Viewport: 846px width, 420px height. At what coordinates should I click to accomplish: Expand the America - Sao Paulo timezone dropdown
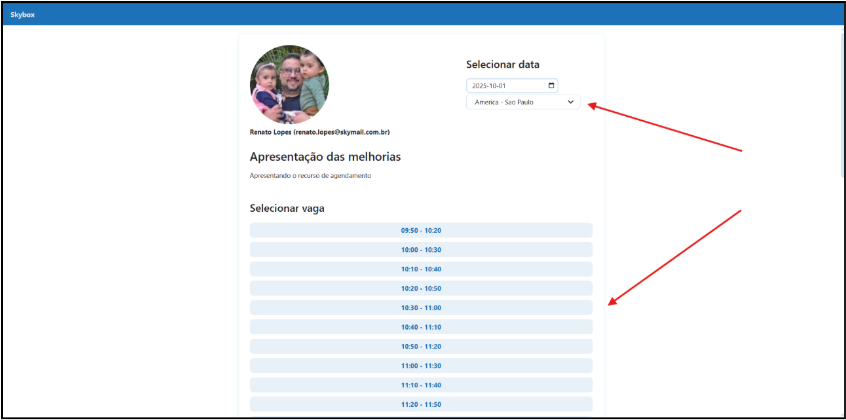[x=522, y=102]
